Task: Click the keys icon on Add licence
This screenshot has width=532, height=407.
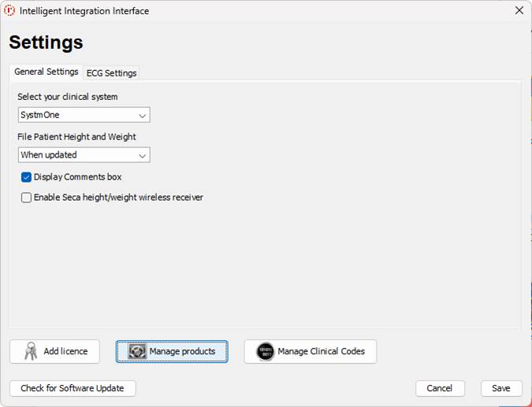Action: coord(31,351)
